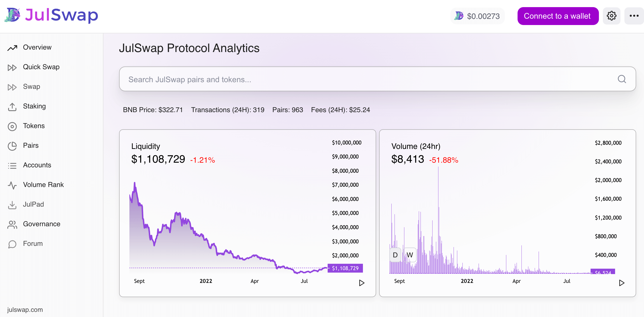Viewport: 644px width, 317px height.
Task: Click the $2,800,000 axis label on Volume chart
Action: point(608,143)
